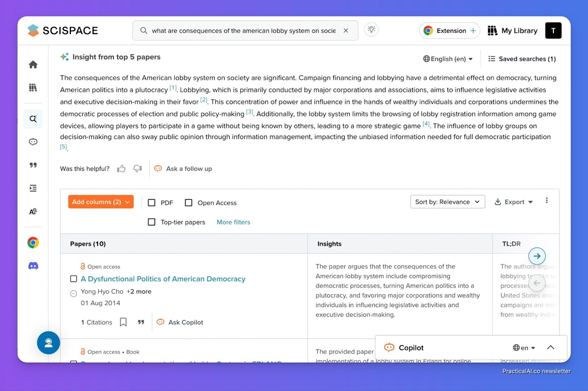Open the three-dot more options menu
The image size is (588, 391).
[x=547, y=200]
